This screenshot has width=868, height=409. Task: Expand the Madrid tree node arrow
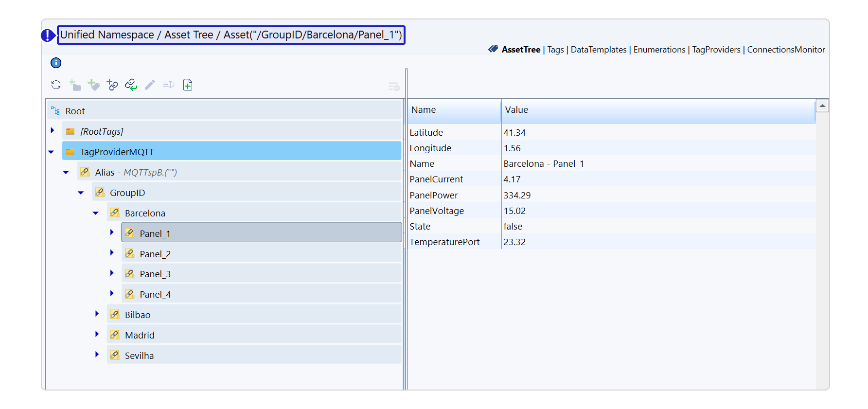[97, 335]
